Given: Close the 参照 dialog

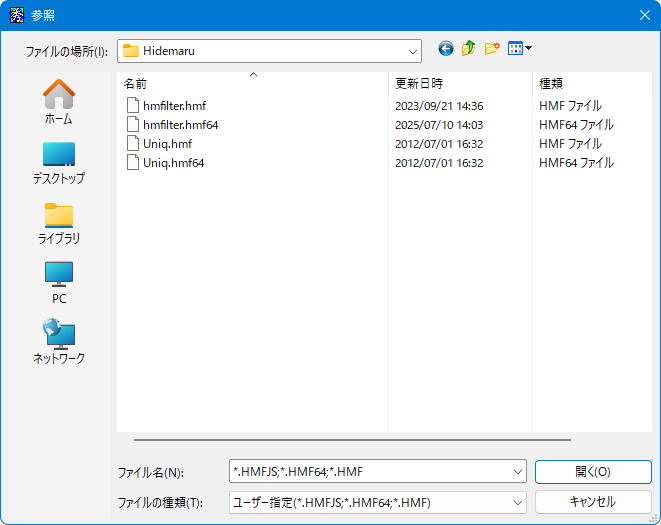Looking at the screenshot, I should [x=645, y=15].
